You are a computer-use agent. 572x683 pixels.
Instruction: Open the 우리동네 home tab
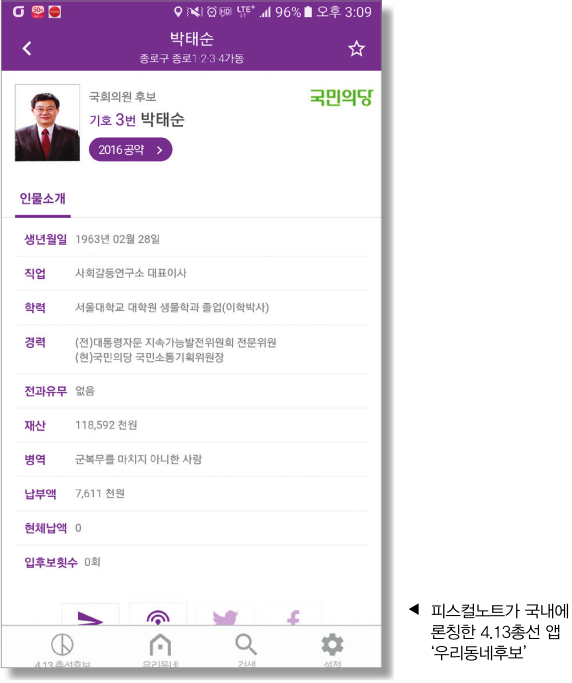pos(160,649)
